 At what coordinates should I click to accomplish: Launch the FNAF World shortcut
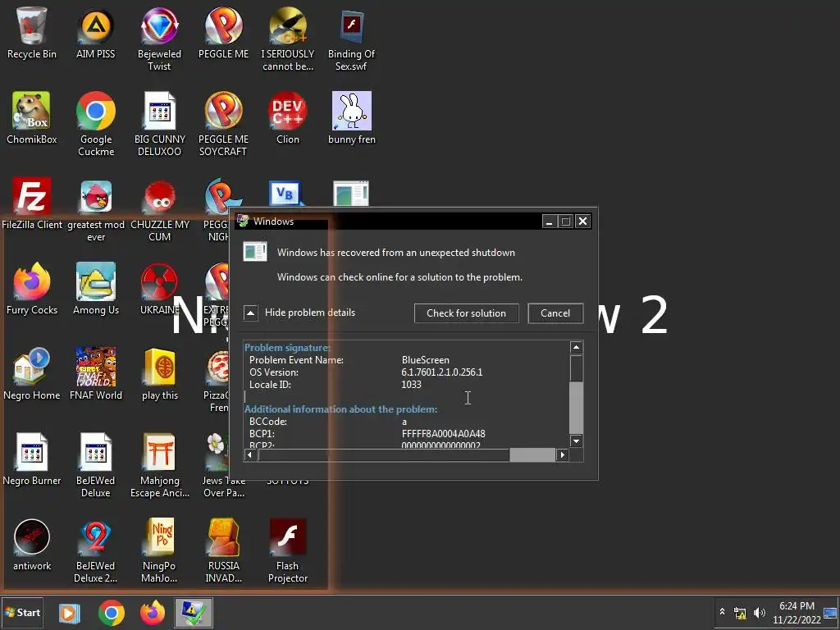click(x=96, y=374)
